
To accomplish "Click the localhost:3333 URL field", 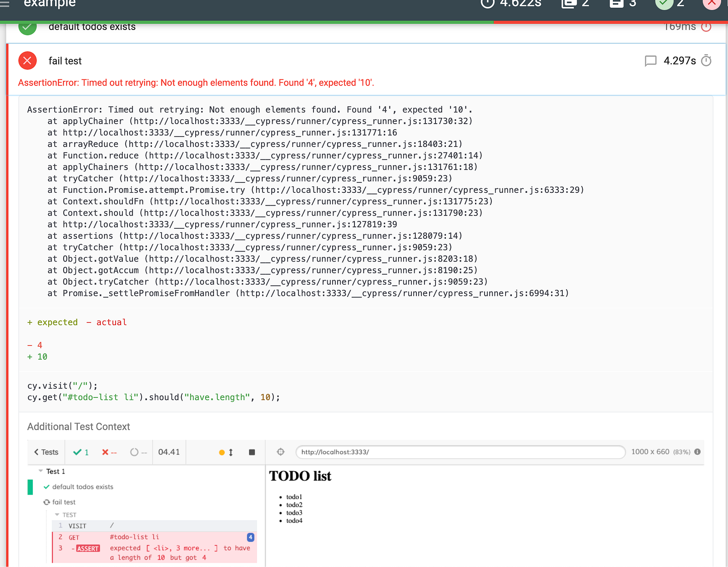I will coord(460,452).
